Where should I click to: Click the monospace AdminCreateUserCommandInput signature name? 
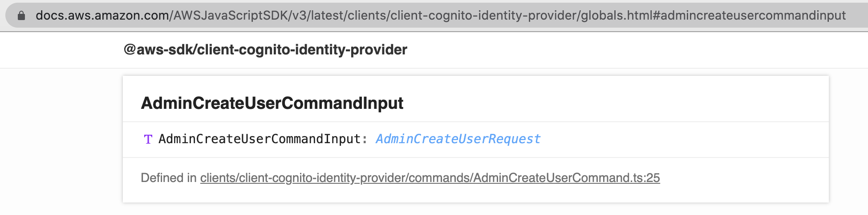(x=260, y=139)
